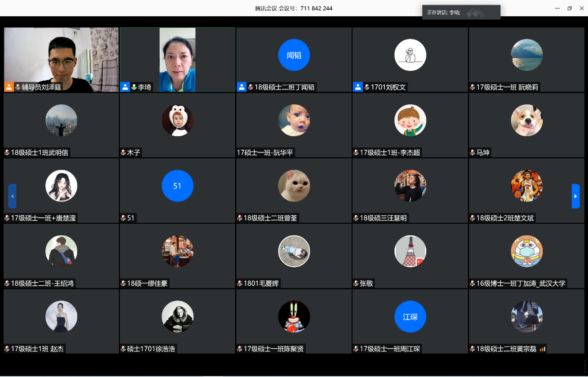Viewport: 588px width, 377px height.
Task: Select 李琦's video feed
Action: 178,56
